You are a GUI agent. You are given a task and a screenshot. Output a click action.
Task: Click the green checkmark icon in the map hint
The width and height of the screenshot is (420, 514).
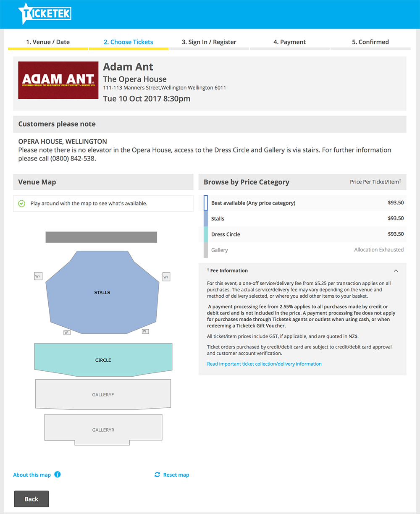coord(21,204)
